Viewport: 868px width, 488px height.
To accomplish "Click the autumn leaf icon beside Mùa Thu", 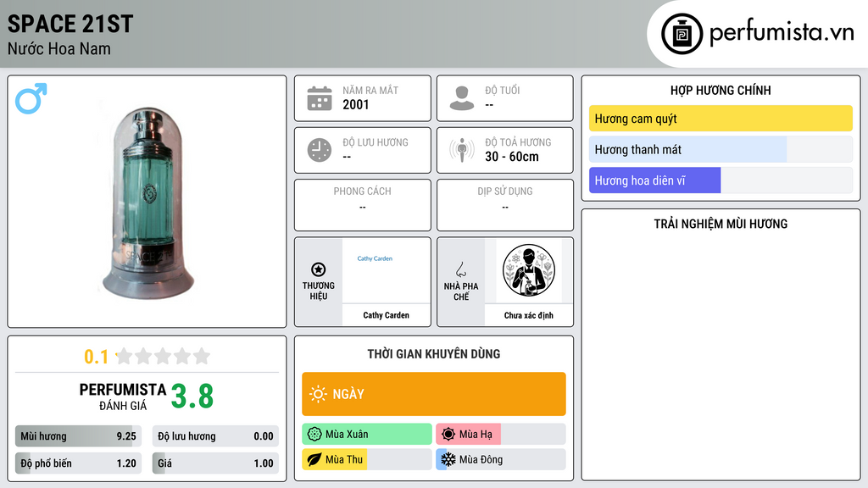I will (x=314, y=459).
